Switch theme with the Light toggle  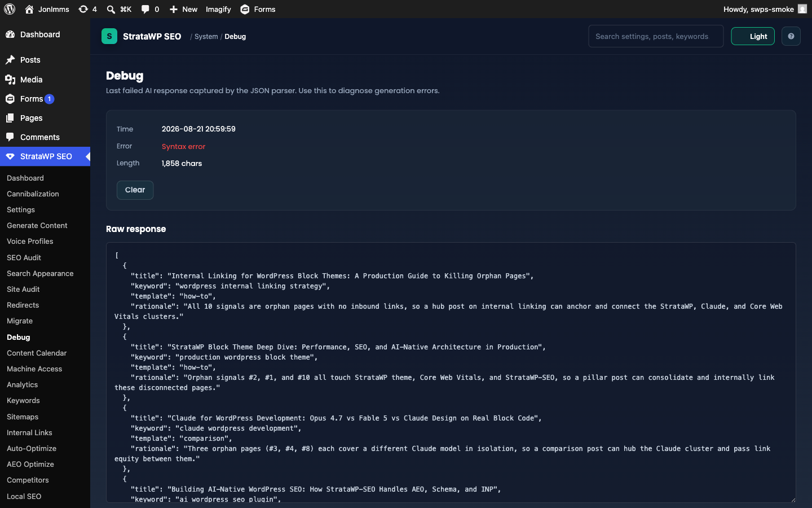pos(753,36)
